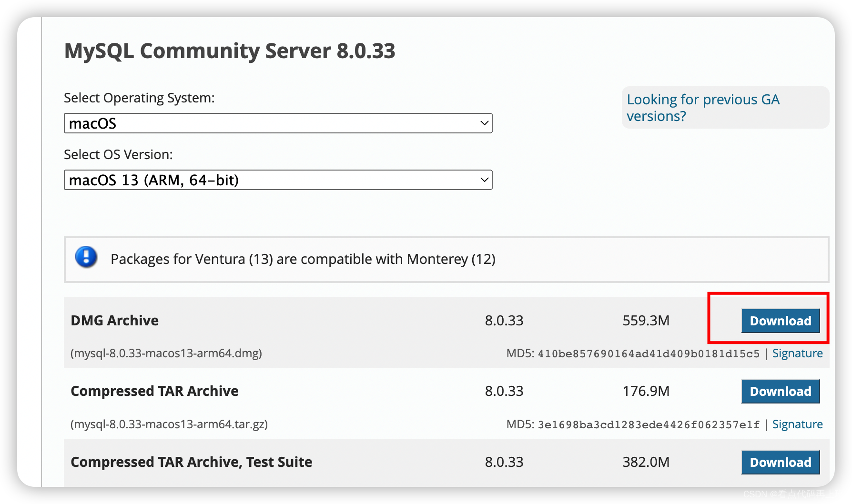
Task: View Signature for the DMG Archive
Action: point(797,353)
